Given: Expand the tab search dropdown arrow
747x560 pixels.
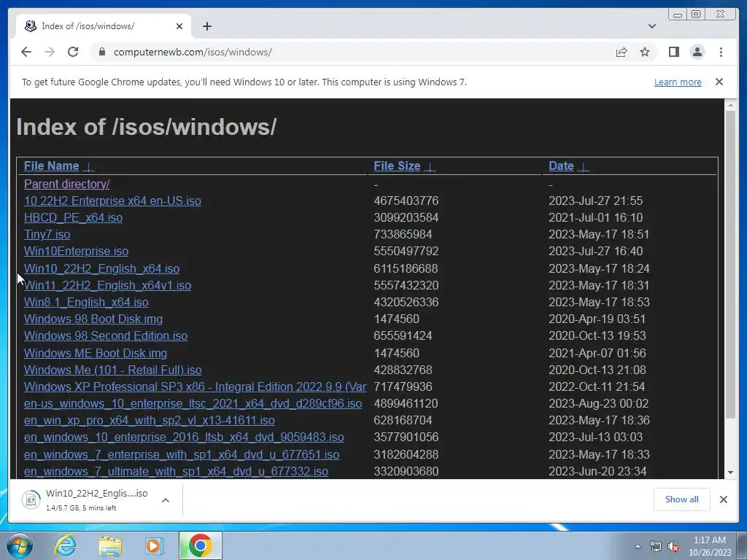Looking at the screenshot, I should (652, 26).
